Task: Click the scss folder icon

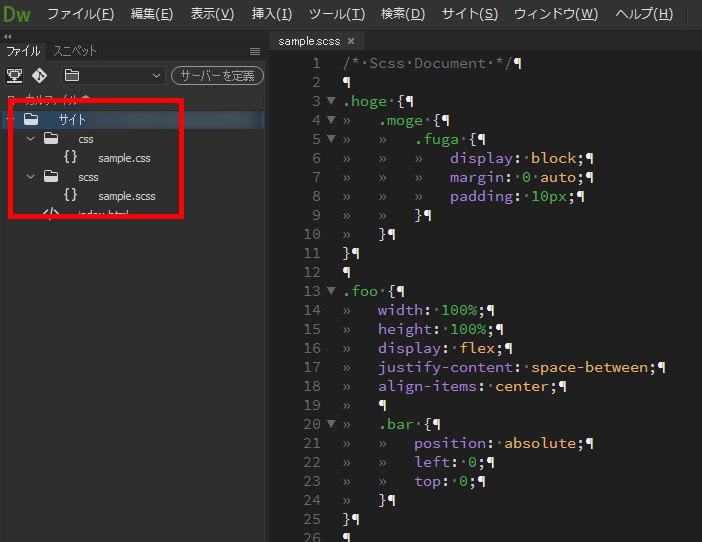Action: click(51, 176)
